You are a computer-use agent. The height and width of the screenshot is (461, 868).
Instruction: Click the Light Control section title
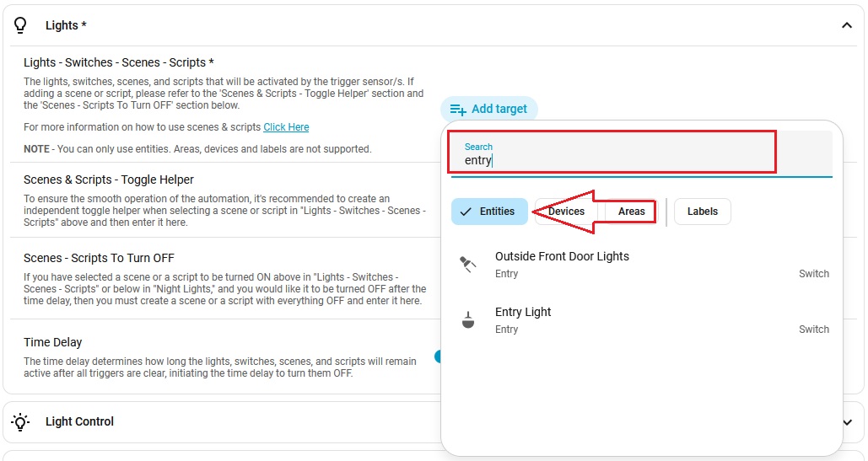coord(79,421)
